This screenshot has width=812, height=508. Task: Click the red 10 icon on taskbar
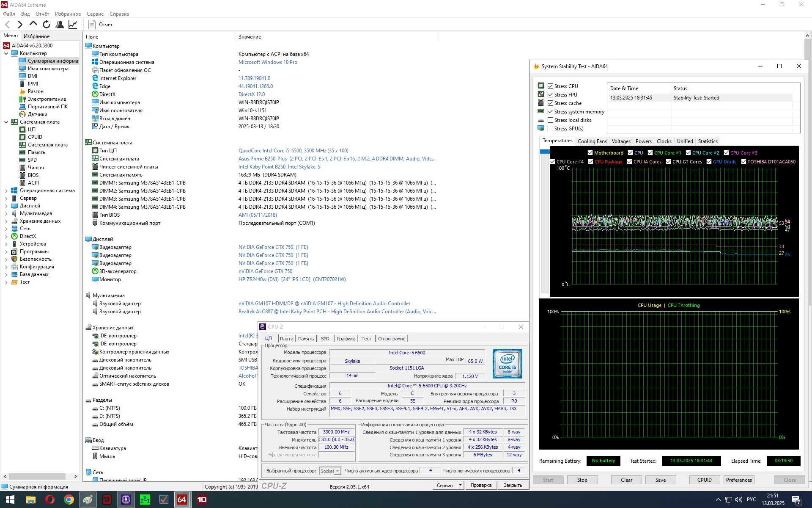(202, 500)
